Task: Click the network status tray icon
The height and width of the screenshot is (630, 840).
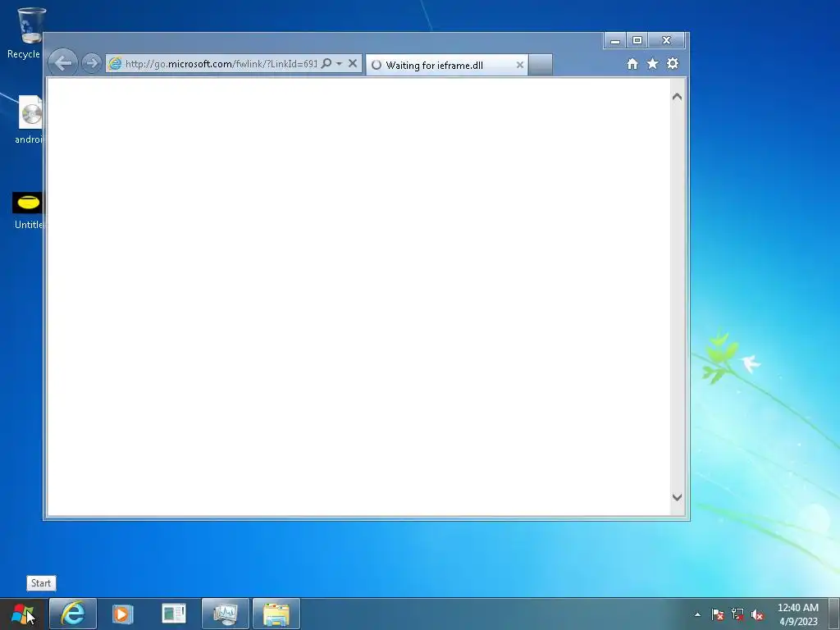Action: (x=737, y=614)
